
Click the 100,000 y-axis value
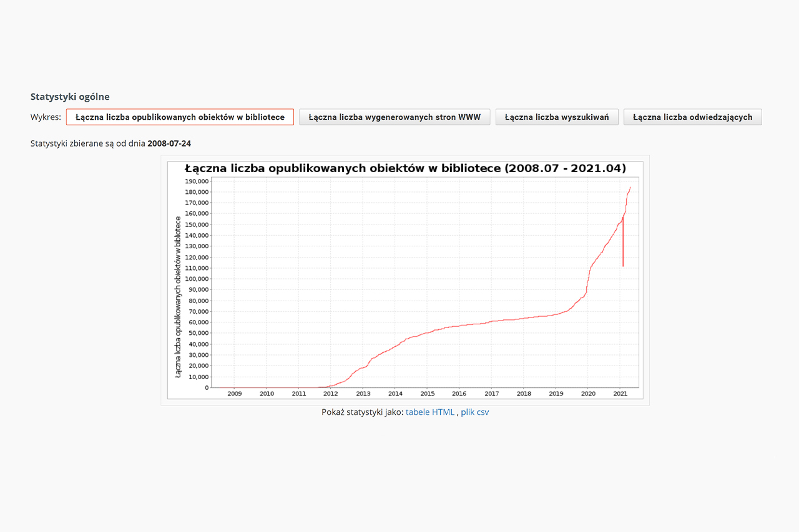pyautogui.click(x=197, y=279)
